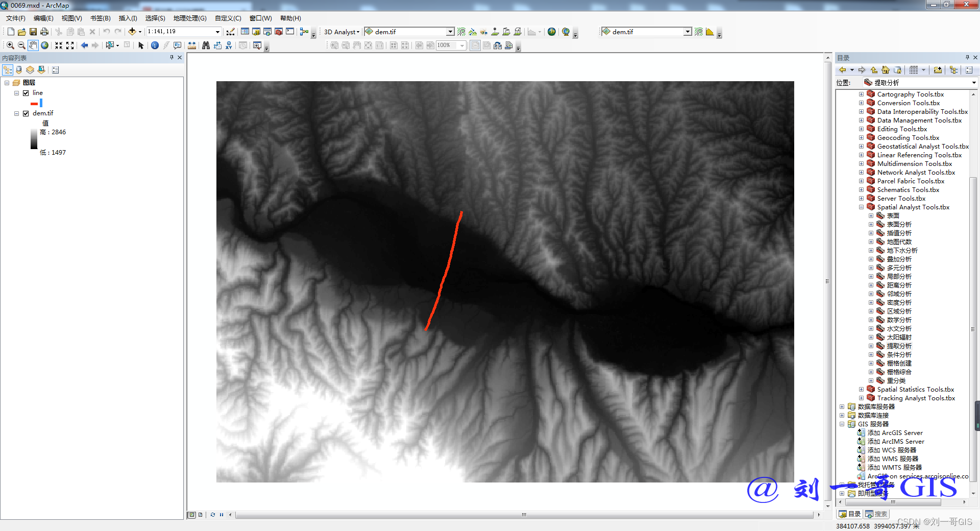
Task: Pin the table of contents panel
Action: pyautogui.click(x=171, y=58)
